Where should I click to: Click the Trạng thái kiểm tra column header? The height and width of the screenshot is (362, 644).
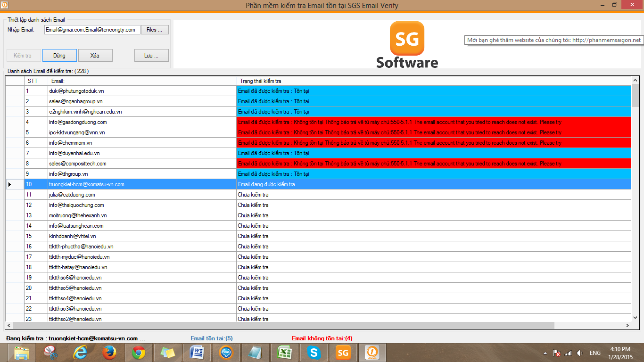434,81
